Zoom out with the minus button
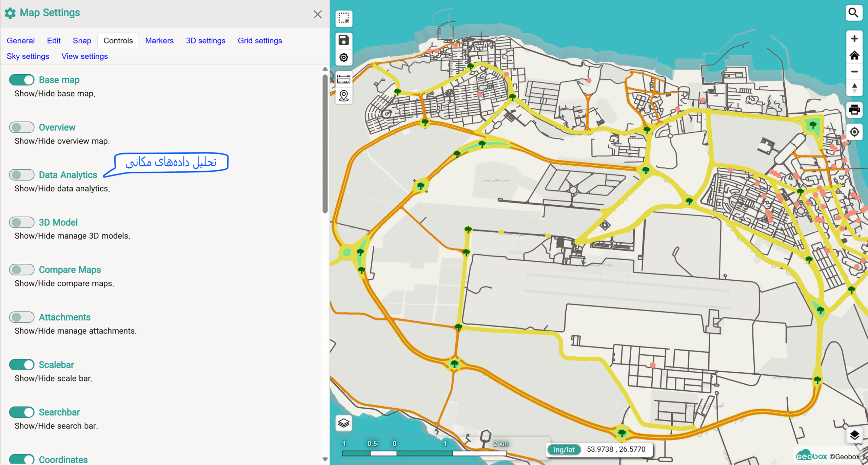Image resolution: width=868 pixels, height=465 pixels. coord(854,72)
